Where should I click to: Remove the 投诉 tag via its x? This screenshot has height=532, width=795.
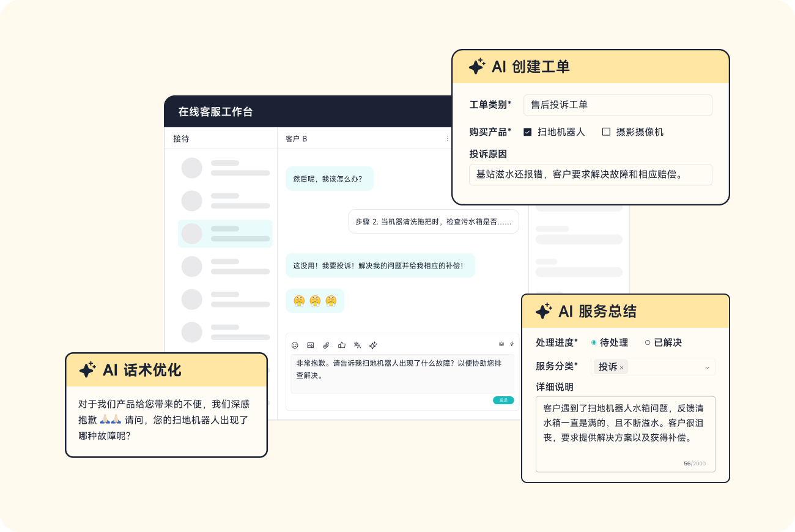tap(622, 368)
